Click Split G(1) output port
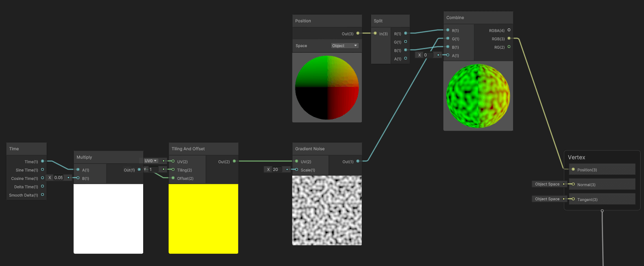The width and height of the screenshot is (644, 266). 406,41
